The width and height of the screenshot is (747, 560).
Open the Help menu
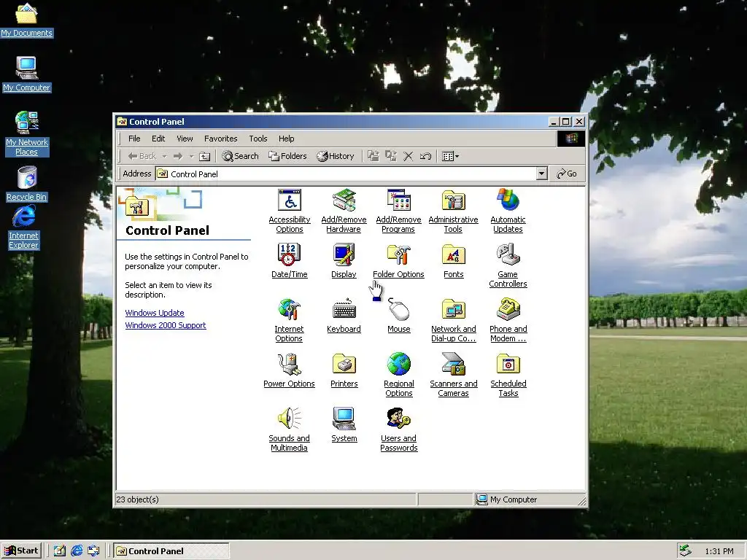pyautogui.click(x=286, y=139)
